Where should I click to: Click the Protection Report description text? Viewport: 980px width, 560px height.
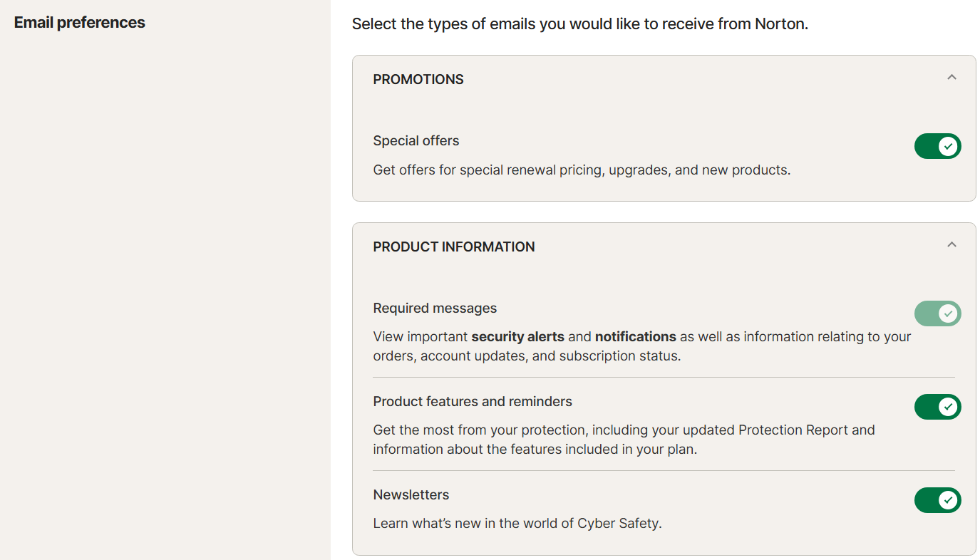click(624, 430)
